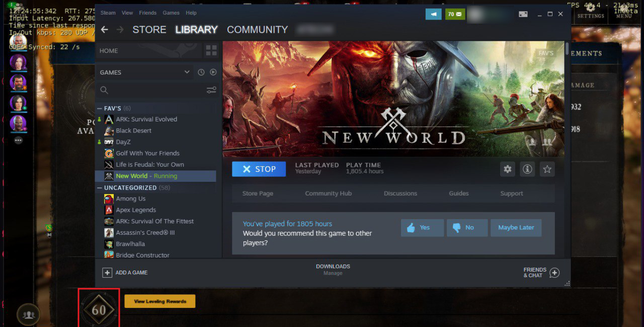Click the FAV'S tag on banner
This screenshot has height=327, width=644.
coord(546,53)
